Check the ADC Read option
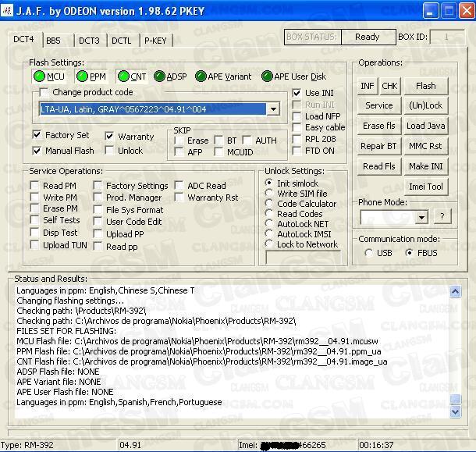 179,186
